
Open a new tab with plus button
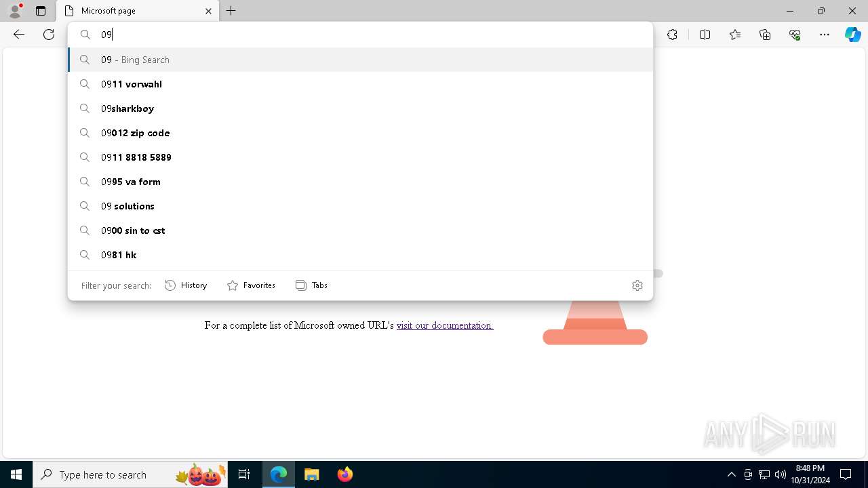pyautogui.click(x=231, y=11)
